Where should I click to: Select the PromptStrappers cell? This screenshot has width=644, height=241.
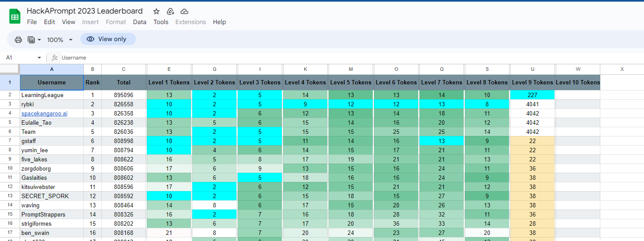[x=52, y=214]
